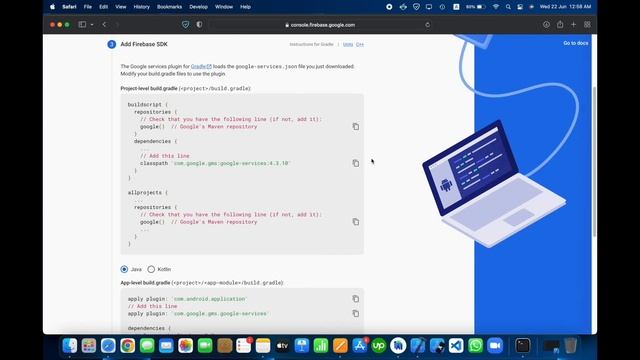The width and height of the screenshot is (640, 360).
Task: Go forward in Safari history
Action: (117, 24)
